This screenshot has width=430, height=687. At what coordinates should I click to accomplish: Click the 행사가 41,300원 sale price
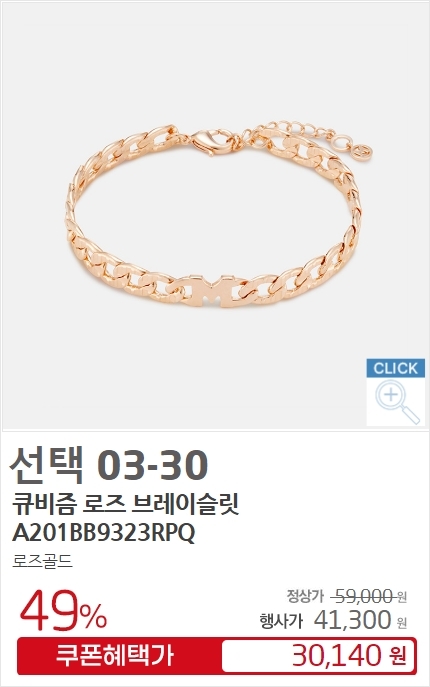coord(333,620)
